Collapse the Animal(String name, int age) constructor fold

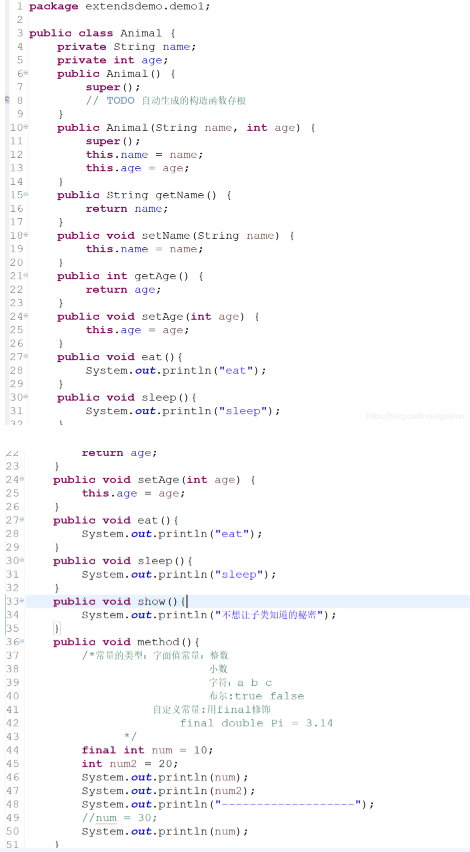pyautogui.click(x=26, y=127)
